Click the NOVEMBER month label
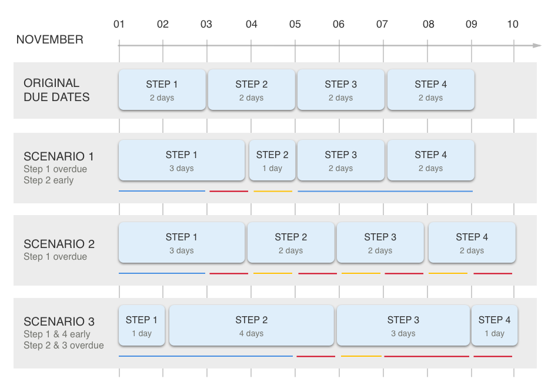558x392 pixels. coord(50,39)
